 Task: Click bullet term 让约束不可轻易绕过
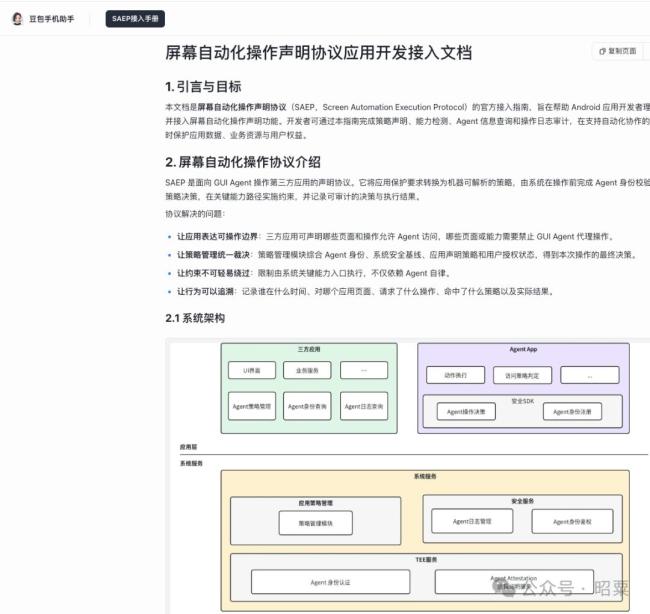coord(213,273)
